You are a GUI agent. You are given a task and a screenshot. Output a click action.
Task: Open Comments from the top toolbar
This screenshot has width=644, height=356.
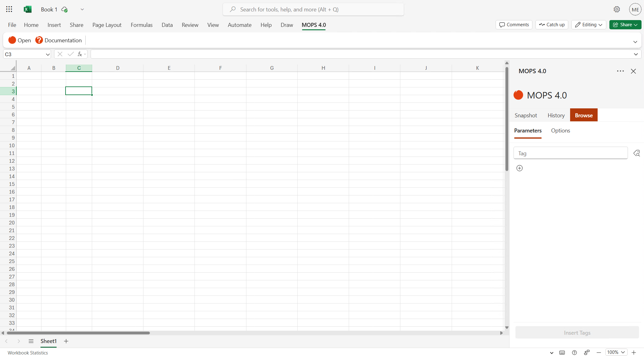click(513, 24)
